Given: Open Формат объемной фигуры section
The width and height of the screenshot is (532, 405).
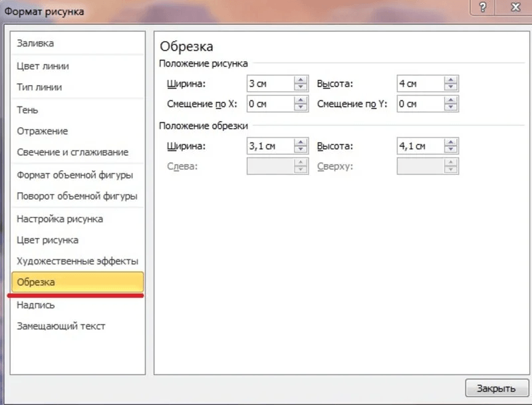Looking at the screenshot, I should [x=74, y=175].
